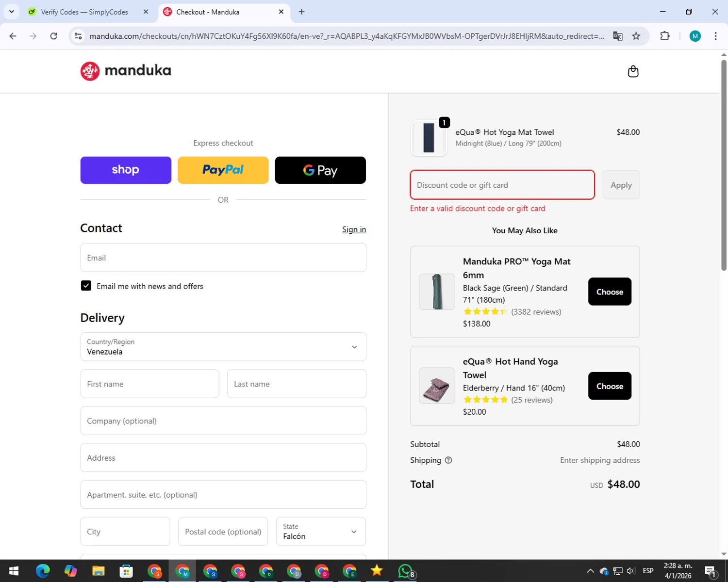Viewport: 728px width, 582px height.
Task: Click the (25 reviews) text
Action: pyautogui.click(x=532, y=400)
